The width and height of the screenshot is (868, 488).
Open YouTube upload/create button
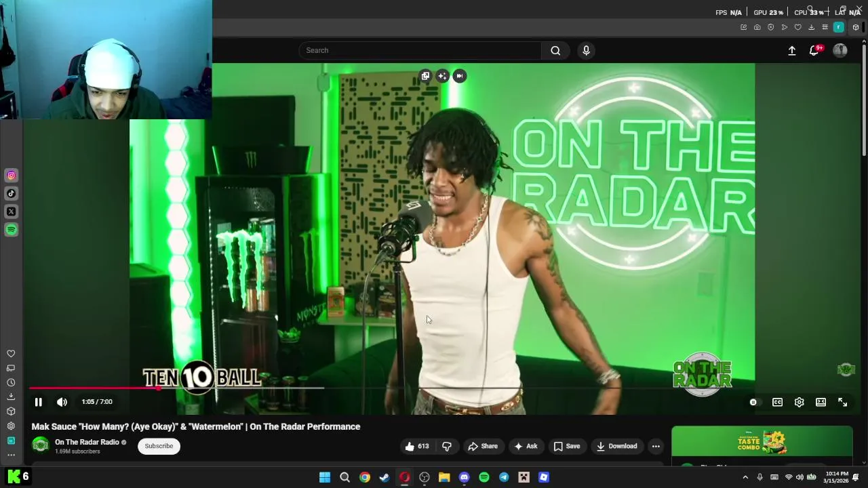click(x=791, y=50)
